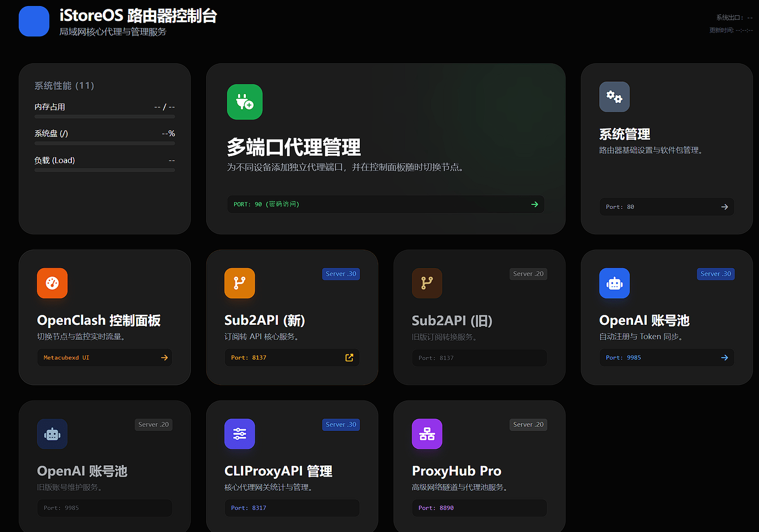Click the orange gauge icon for OpenClash
759x532 pixels.
tap(52, 283)
